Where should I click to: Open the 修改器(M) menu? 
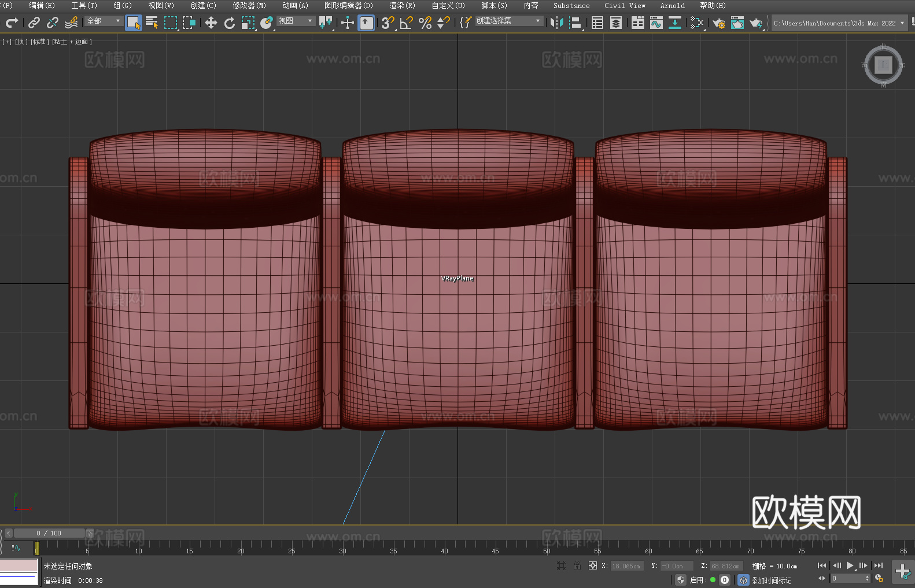[249, 5]
